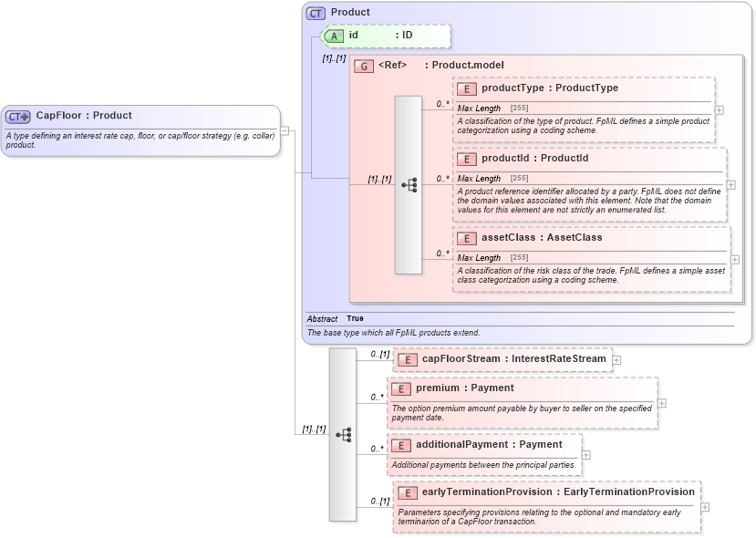
Task: Click the 'capFloorStream : InterestRateStream' label
Action: [x=514, y=358]
